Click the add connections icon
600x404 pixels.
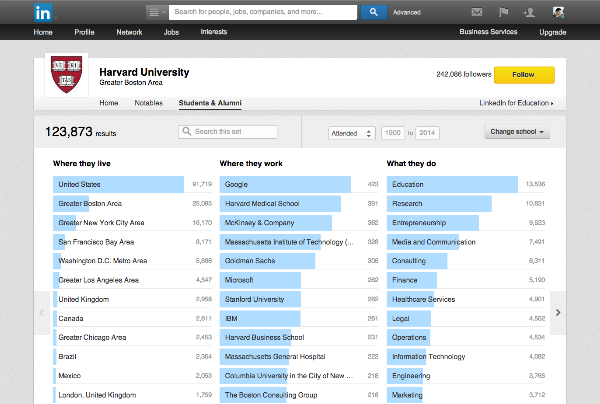[529, 12]
